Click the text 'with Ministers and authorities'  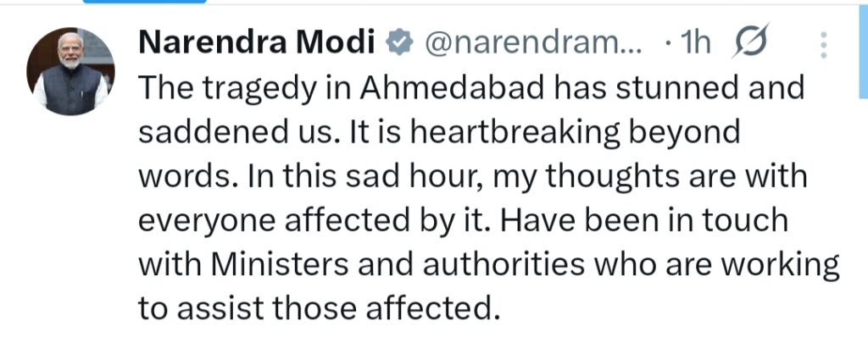pyautogui.click(x=361, y=265)
